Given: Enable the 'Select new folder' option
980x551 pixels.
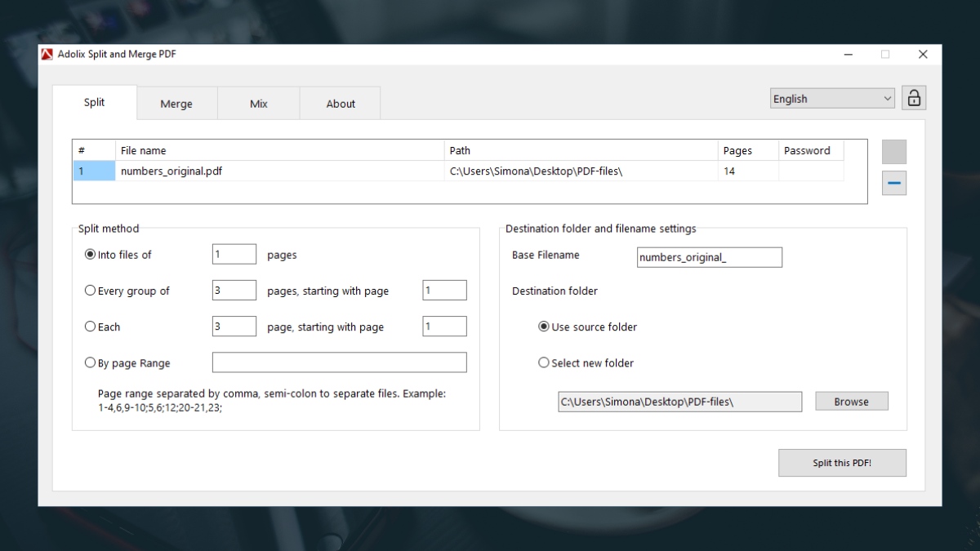Looking at the screenshot, I should [586, 363].
